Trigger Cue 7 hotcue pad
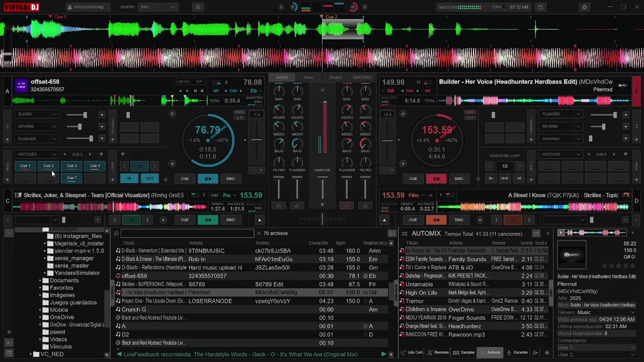The width and height of the screenshot is (644, 362). [71, 178]
